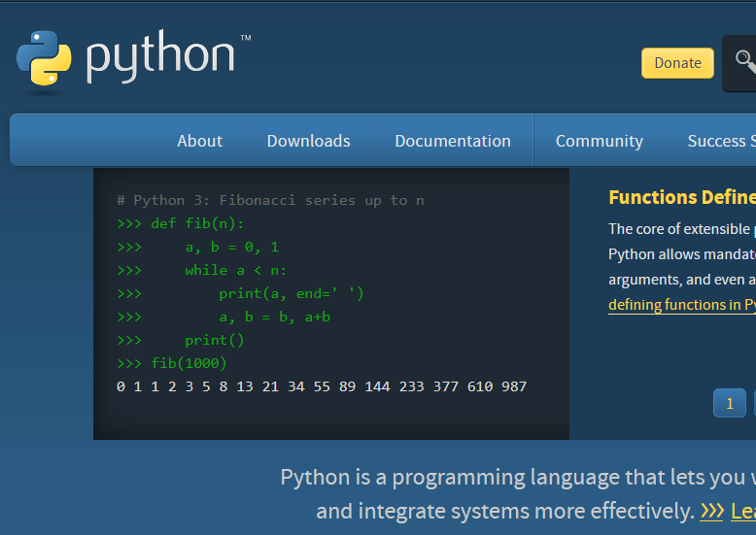Open the Community menu
The width and height of the screenshot is (756, 535).
pos(600,141)
